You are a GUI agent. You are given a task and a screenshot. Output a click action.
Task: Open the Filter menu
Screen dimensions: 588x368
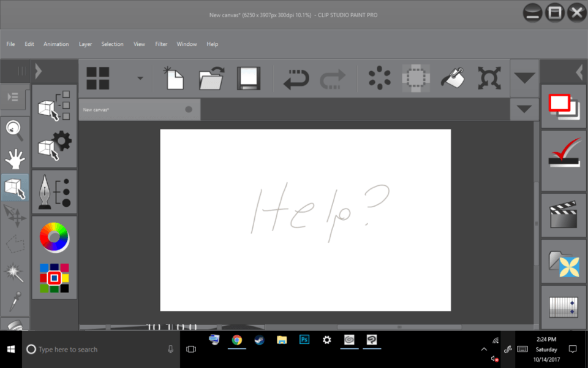161,44
